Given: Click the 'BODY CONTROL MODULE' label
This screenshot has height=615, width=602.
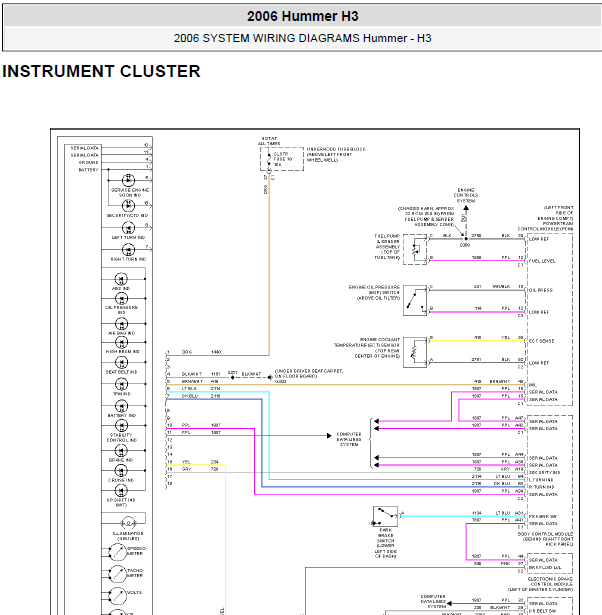Looking at the screenshot, I should tap(546, 534).
